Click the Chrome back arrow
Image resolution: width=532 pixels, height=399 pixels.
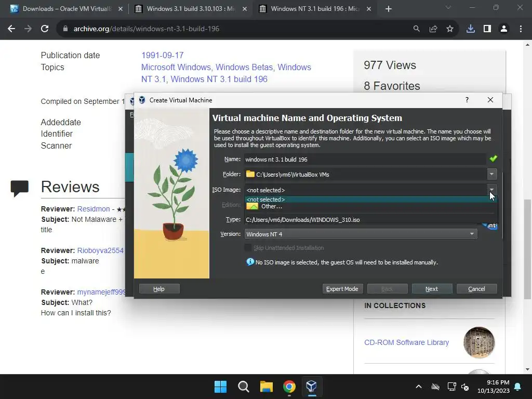pyautogui.click(x=11, y=29)
